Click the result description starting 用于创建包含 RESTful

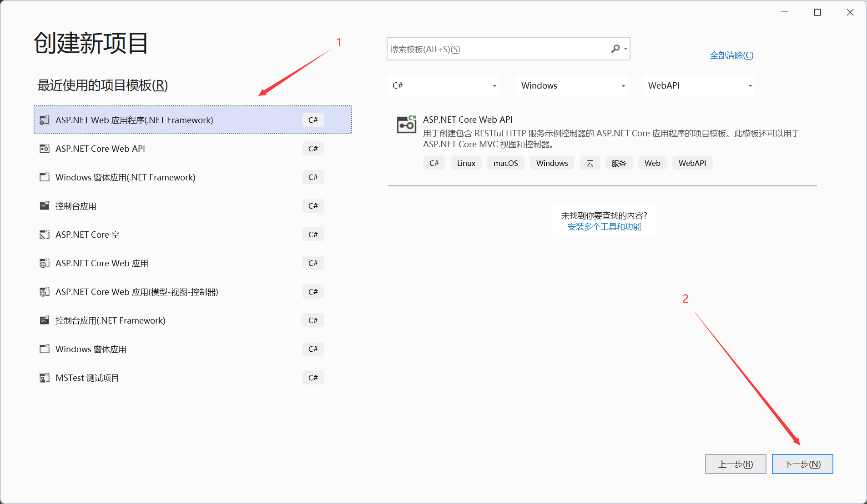611,139
